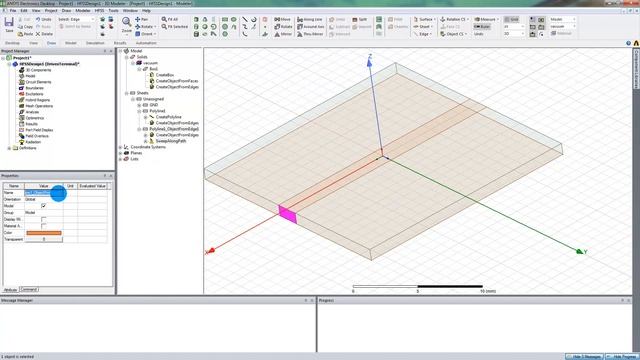Click Fit Selected view
This screenshot has height=360, width=640.
[174, 27]
